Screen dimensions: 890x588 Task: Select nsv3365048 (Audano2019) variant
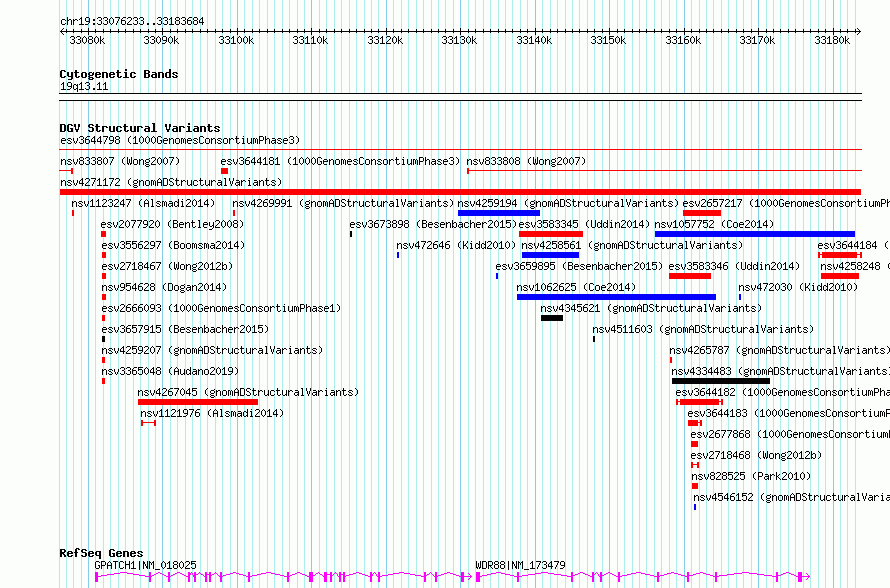(x=170, y=371)
